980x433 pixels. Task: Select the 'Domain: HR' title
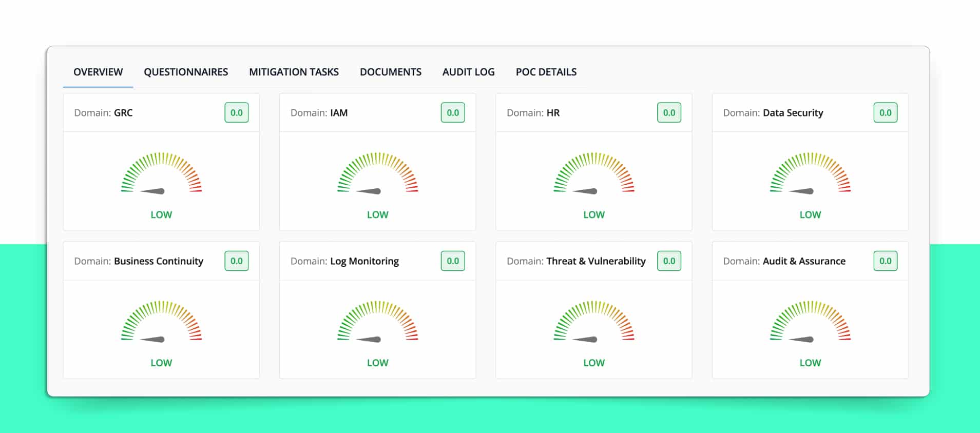point(533,113)
